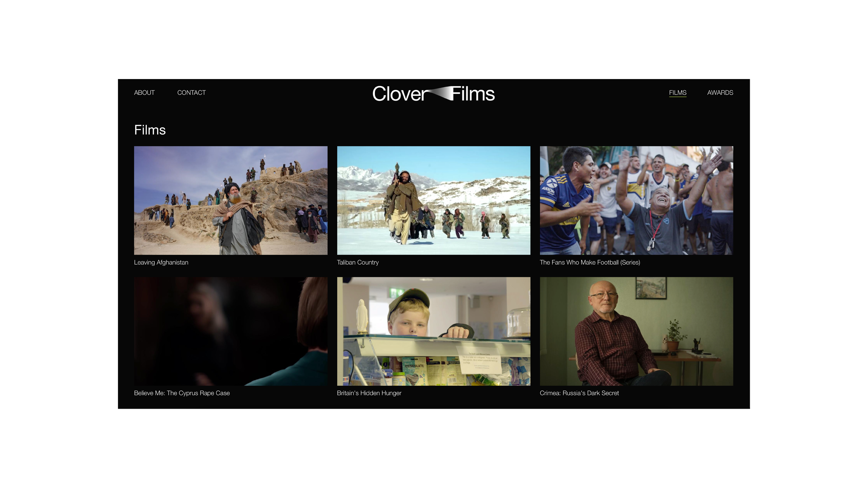Open the football fans celebration thumbnail
The image size is (868, 488).
(636, 200)
